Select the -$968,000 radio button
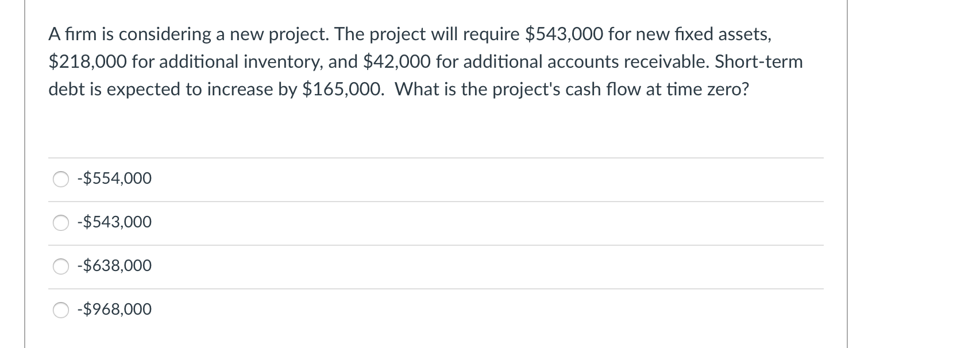980x348 pixels. pos(61,310)
